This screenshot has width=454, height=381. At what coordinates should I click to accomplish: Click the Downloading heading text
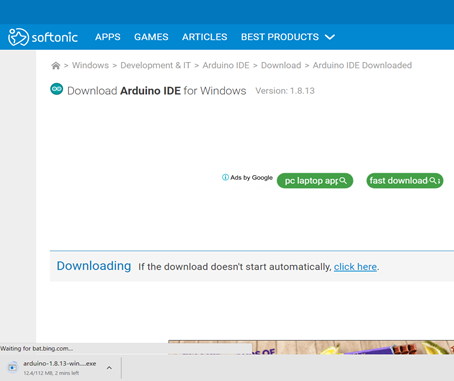click(94, 266)
